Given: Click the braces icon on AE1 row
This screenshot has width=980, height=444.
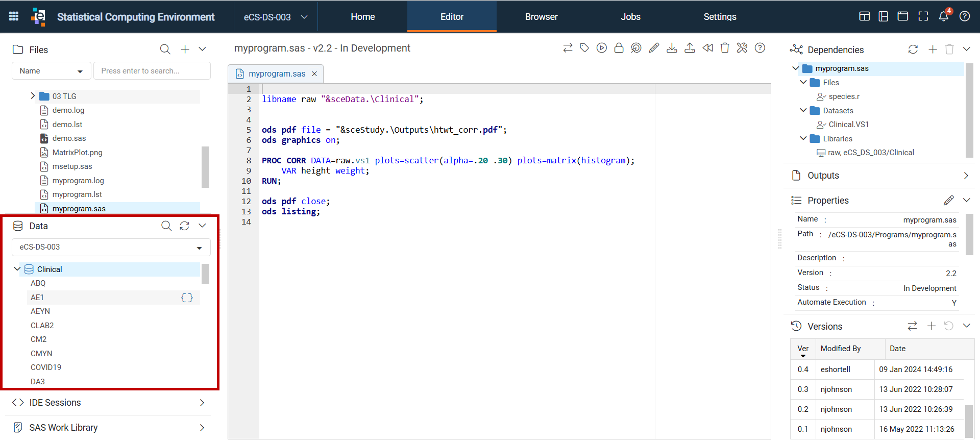Looking at the screenshot, I should (x=187, y=298).
